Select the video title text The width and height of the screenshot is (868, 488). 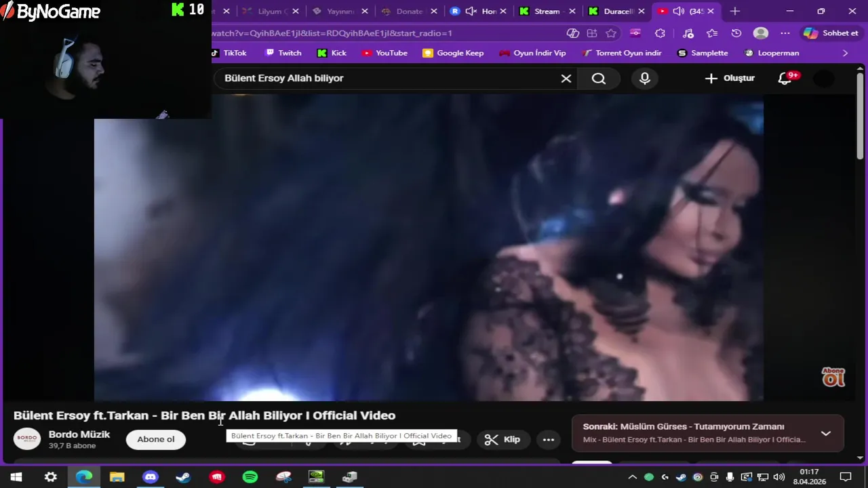pos(204,415)
